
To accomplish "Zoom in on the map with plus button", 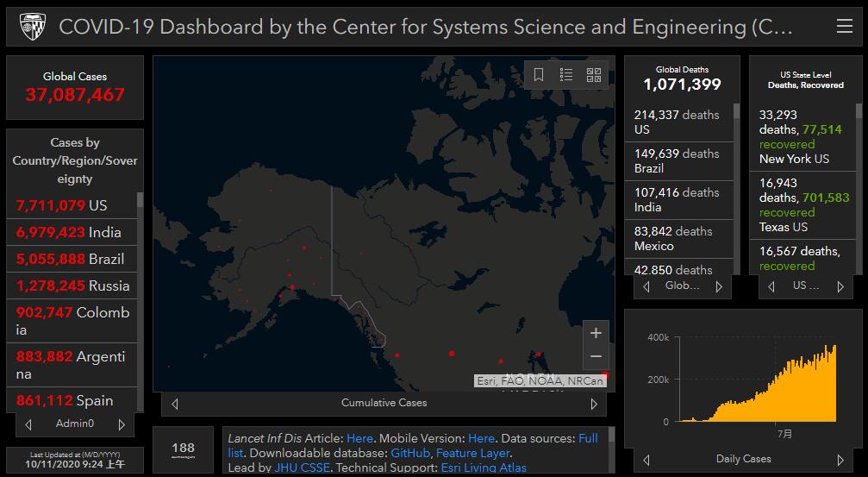I will coord(595,333).
